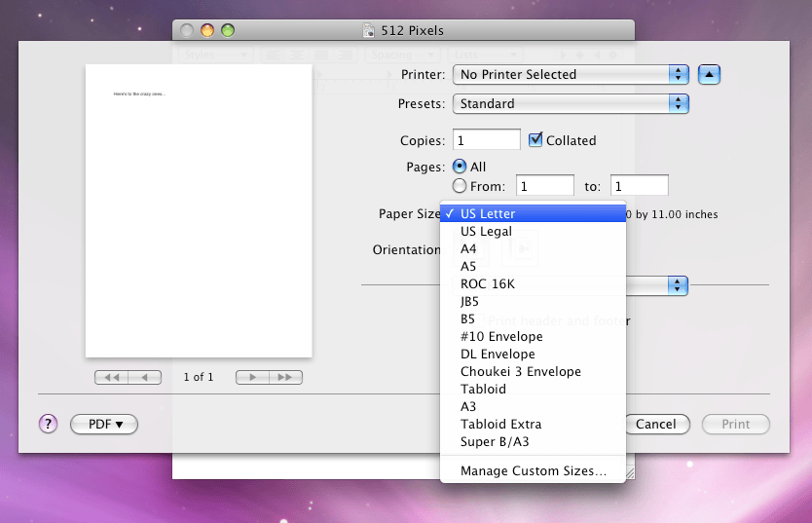Toggle the Collated checkbox
The image size is (812, 523).
[x=535, y=140]
